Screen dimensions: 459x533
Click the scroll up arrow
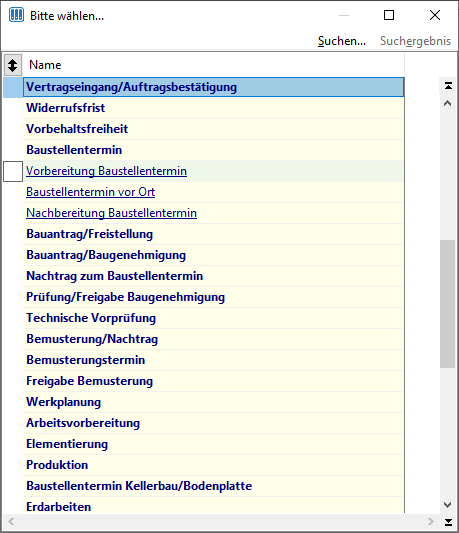[448, 103]
